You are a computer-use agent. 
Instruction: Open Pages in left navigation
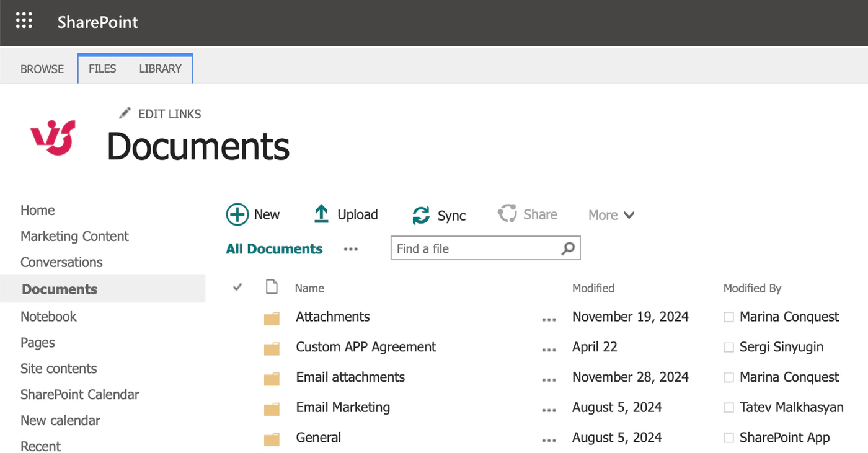(37, 343)
